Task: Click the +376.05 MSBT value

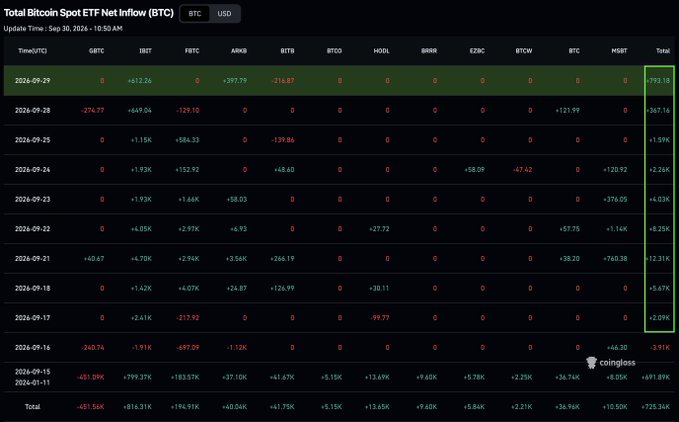Action: tap(615, 199)
